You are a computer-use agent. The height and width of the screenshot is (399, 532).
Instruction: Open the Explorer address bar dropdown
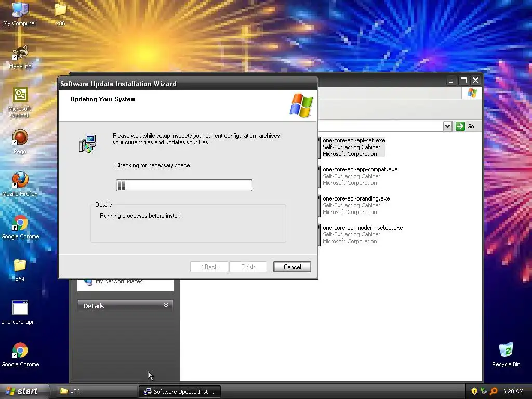click(x=447, y=126)
